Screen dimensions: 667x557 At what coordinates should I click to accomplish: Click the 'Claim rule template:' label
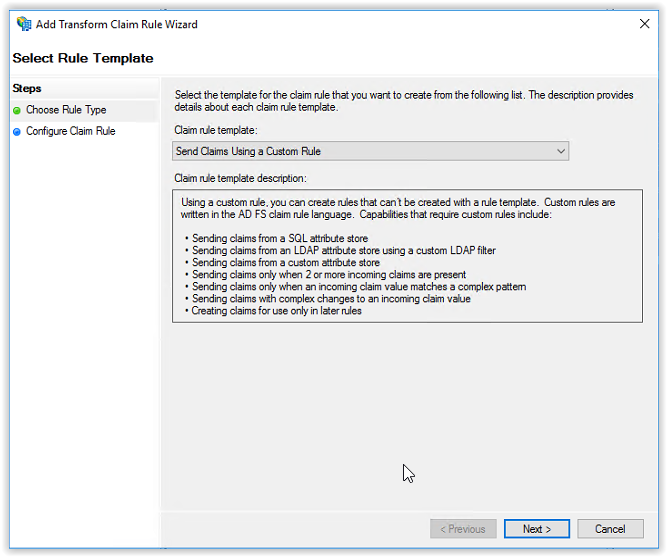pos(216,130)
